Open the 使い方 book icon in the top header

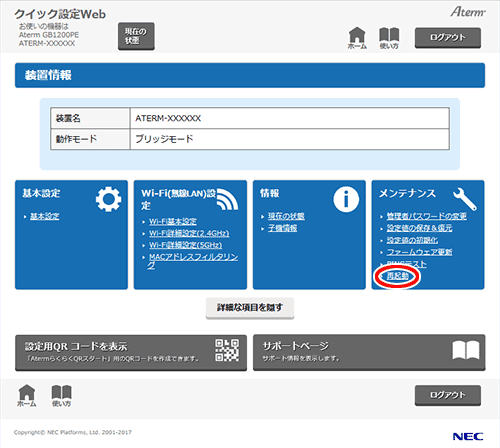pos(389,38)
